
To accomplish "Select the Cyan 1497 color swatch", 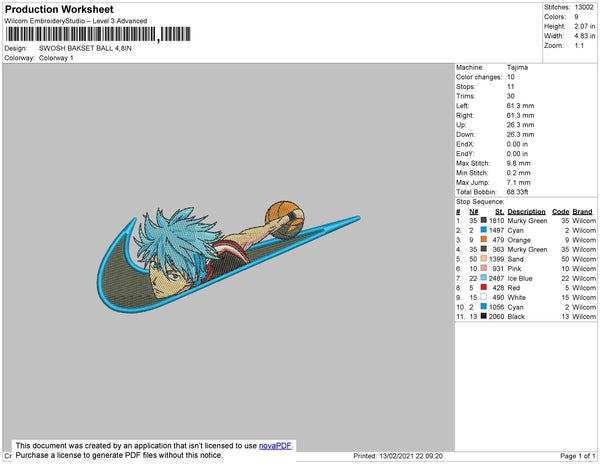I will pos(484,230).
